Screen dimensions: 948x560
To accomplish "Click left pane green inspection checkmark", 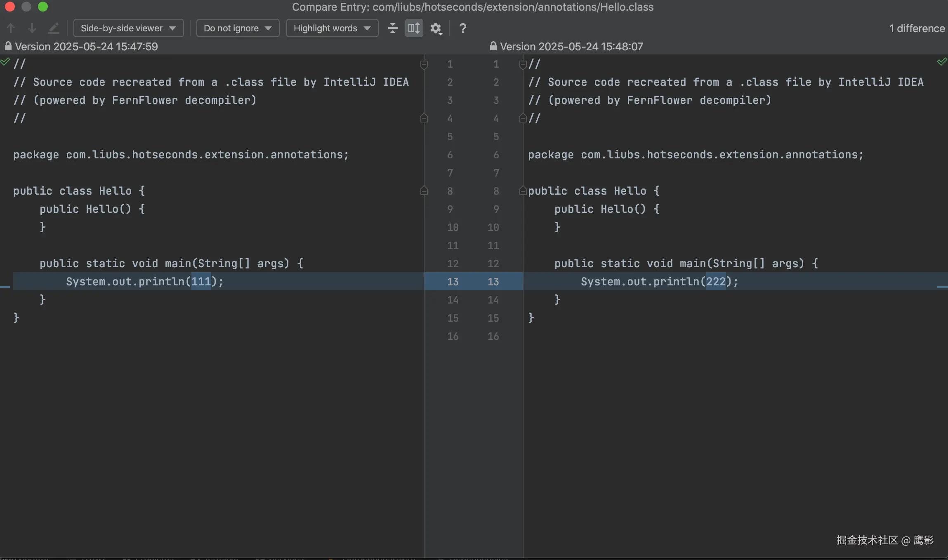I will pos(5,62).
